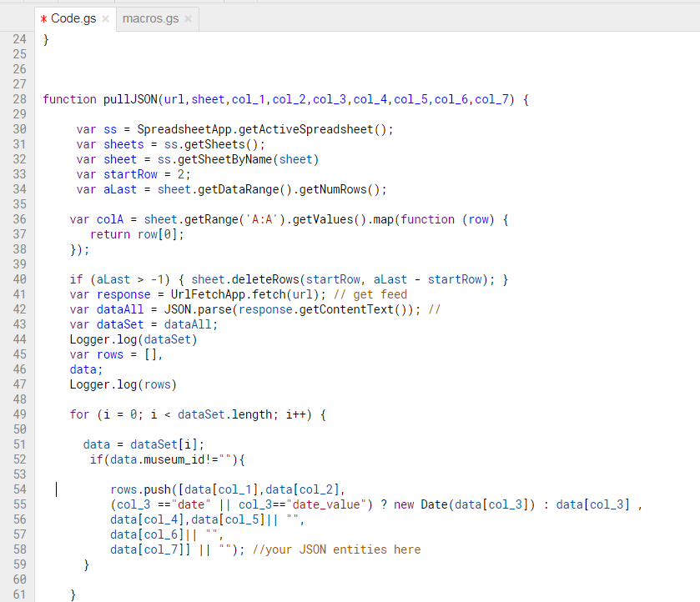Click line number 28 in the gutter
Screen dimensions: 700x602
point(19,99)
